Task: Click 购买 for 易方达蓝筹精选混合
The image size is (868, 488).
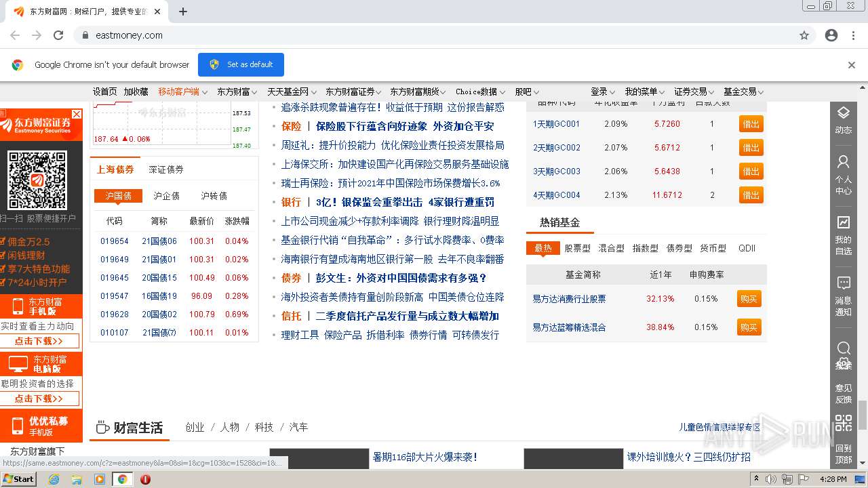Action: tap(749, 327)
